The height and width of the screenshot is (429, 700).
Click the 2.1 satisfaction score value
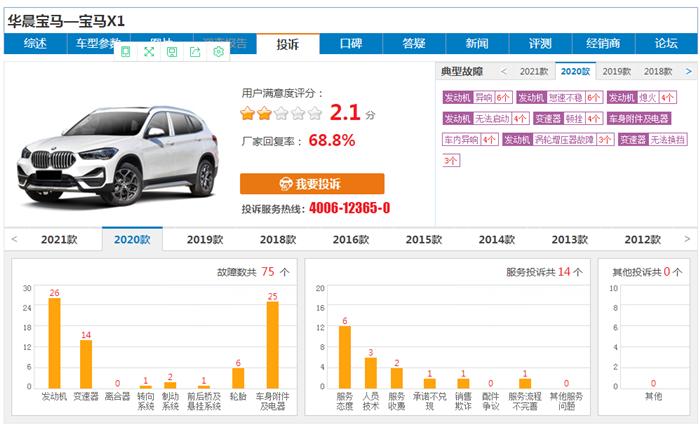[x=345, y=112]
